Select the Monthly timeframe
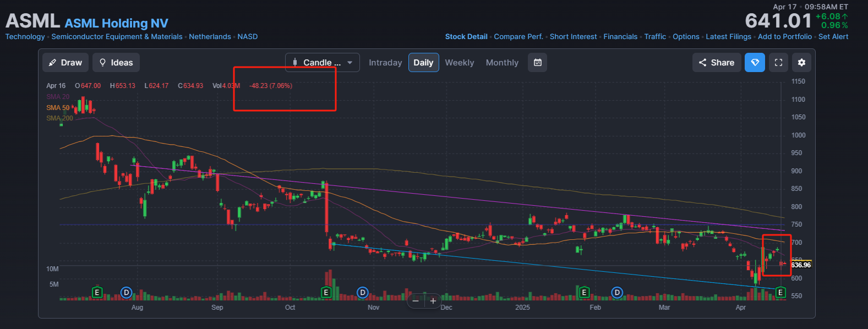The width and height of the screenshot is (868, 329). pos(502,63)
